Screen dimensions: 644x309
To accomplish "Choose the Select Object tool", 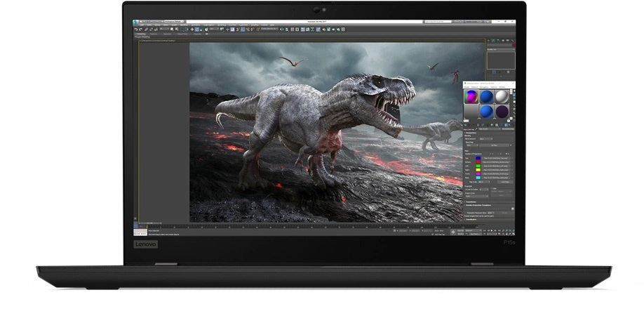I will [x=172, y=29].
